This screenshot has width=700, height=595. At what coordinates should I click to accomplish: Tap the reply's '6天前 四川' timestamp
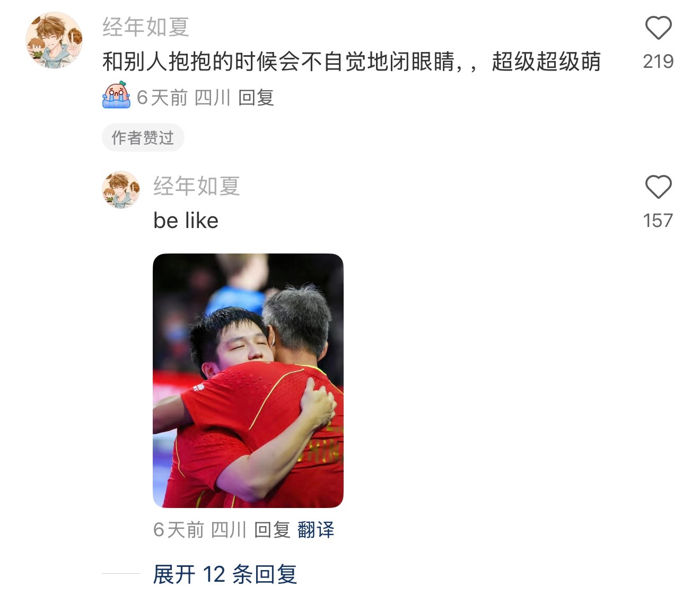pyautogui.click(x=200, y=529)
